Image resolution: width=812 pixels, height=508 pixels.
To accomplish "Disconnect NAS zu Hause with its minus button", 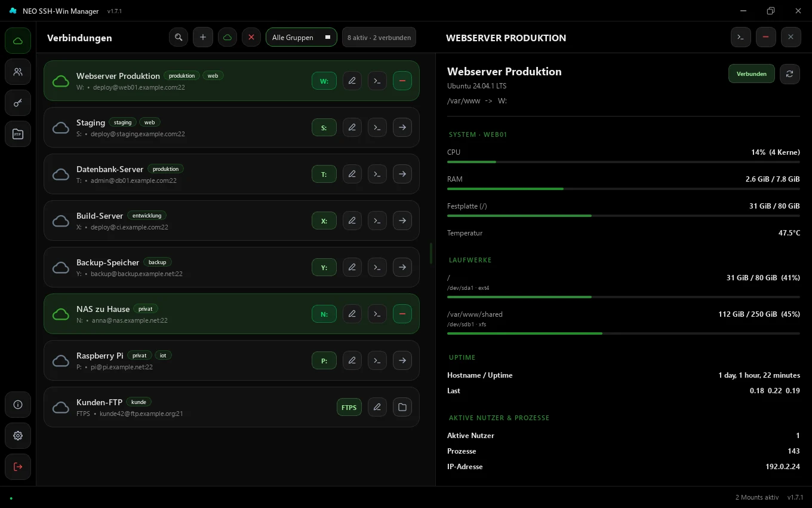I will click(402, 314).
